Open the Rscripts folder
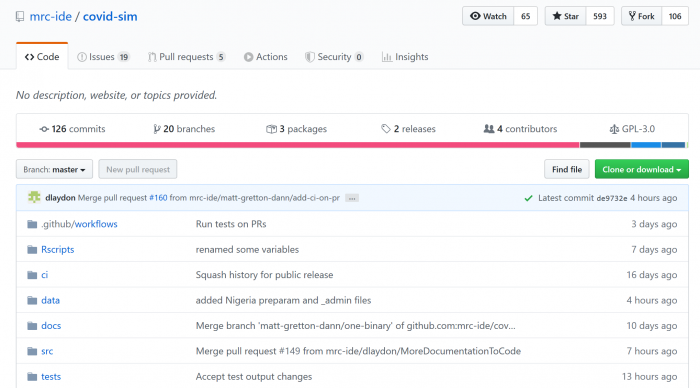 (58, 250)
